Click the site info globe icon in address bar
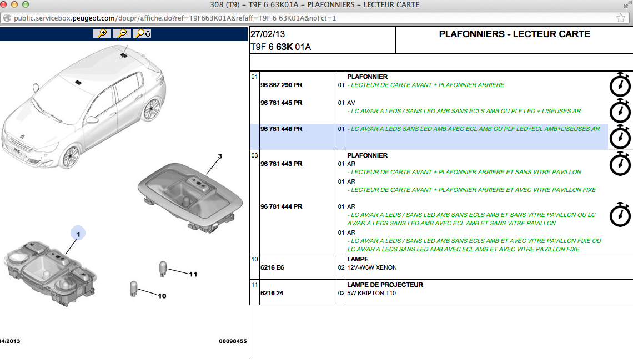633x364 pixels. [x=7, y=18]
